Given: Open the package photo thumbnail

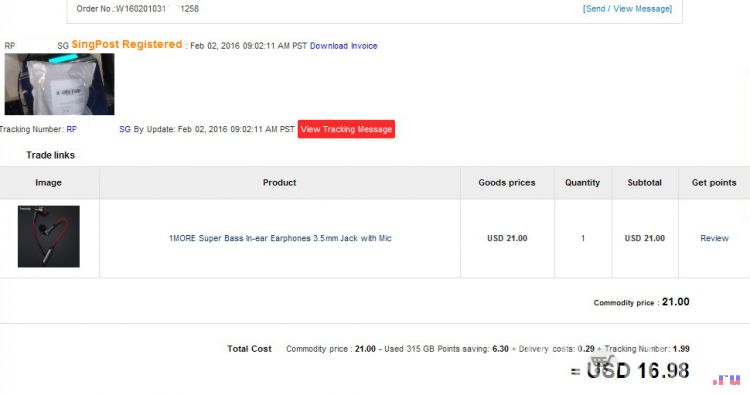Looking at the screenshot, I should (x=59, y=84).
